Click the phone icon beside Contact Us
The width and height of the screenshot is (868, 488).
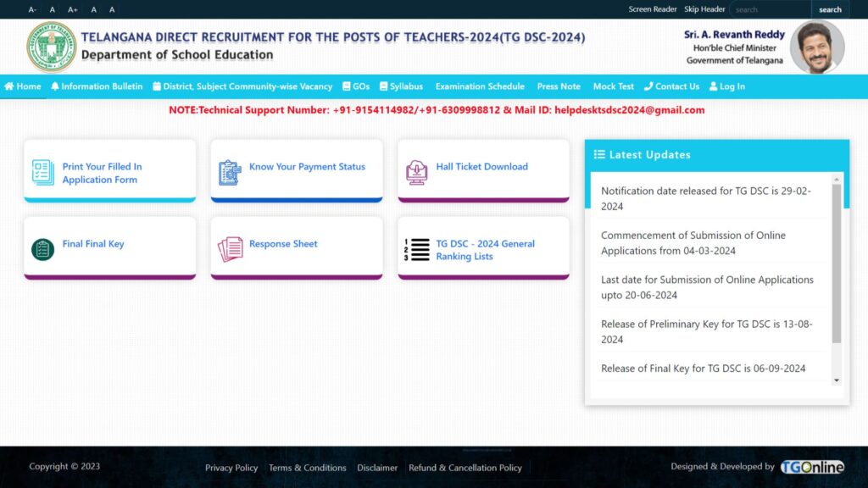(648, 86)
